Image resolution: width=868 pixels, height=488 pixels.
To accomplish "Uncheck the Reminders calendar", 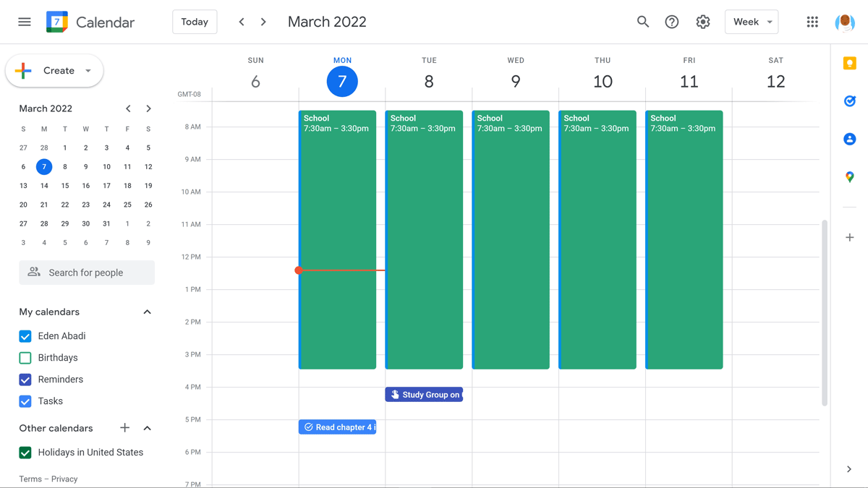I will [25, 379].
